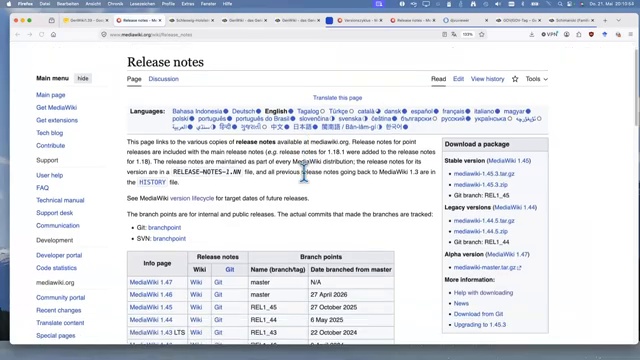The height and width of the screenshot is (360, 640).
Task: Open the Tech blog sidebar link
Action: point(49,133)
